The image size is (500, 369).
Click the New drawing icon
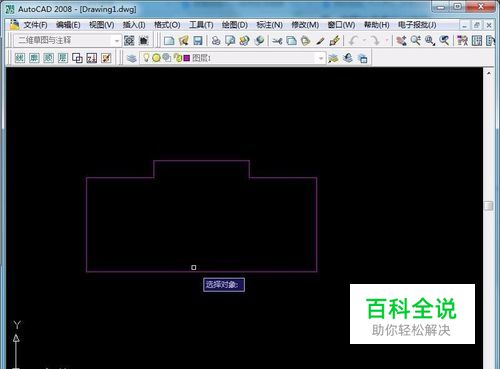coord(169,41)
